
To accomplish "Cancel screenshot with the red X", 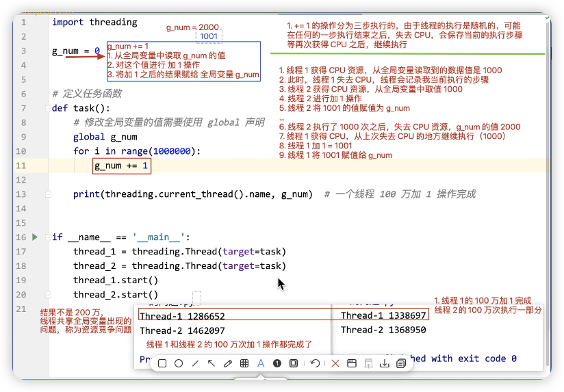I will 335,363.
